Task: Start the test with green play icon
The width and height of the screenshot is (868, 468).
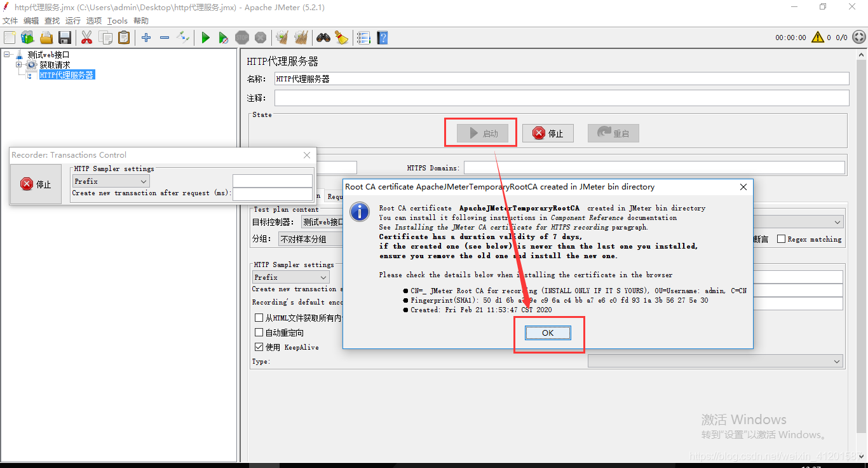Action: click(x=205, y=38)
